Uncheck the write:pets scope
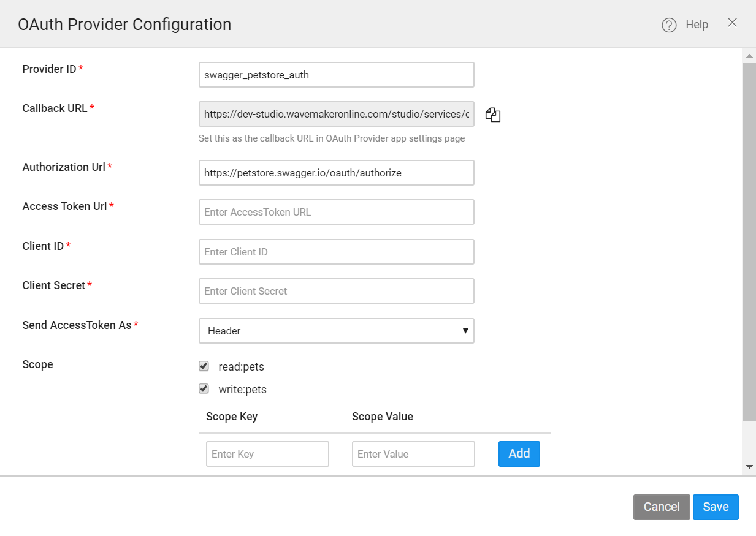Viewport: 756px width, 536px height. click(x=203, y=388)
